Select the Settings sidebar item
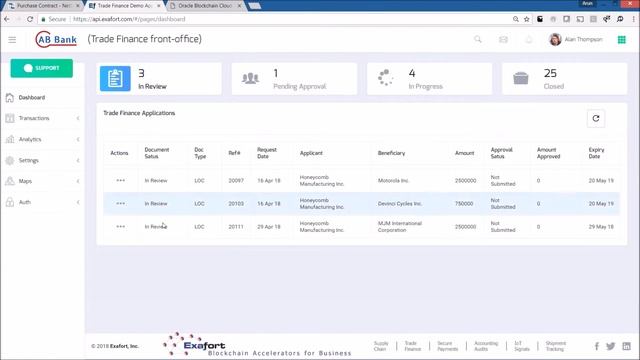This screenshot has height=360, width=640. (29, 160)
